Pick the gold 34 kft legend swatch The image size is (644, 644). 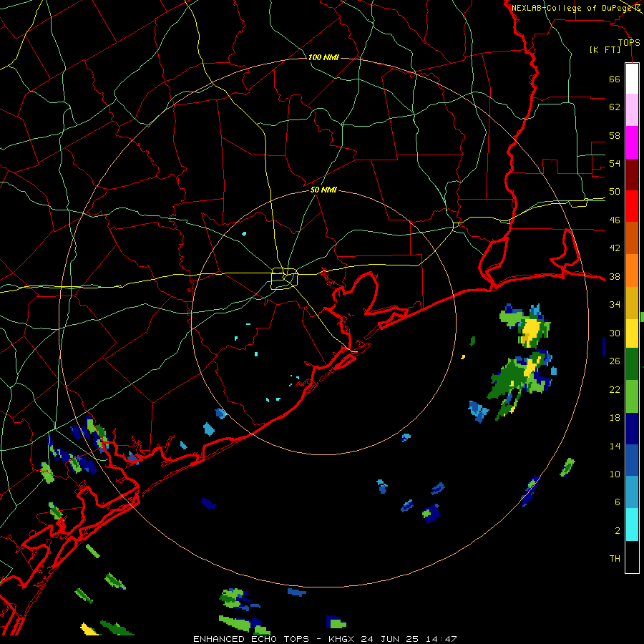tap(632, 303)
